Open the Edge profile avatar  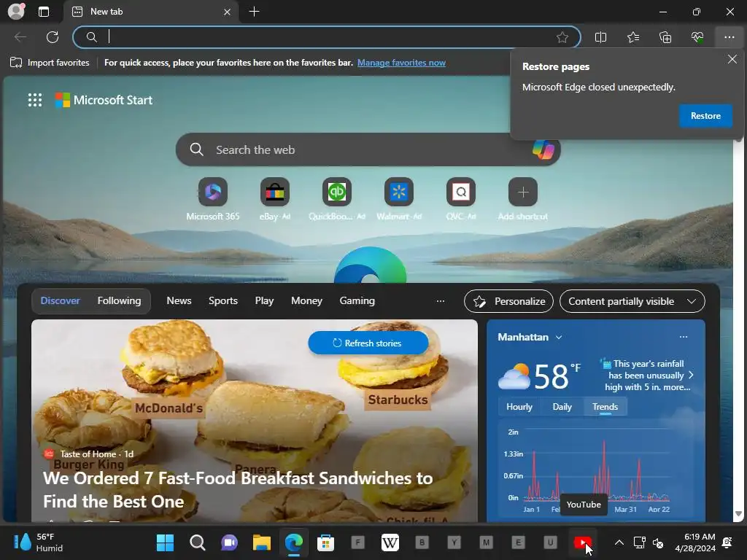pos(16,12)
